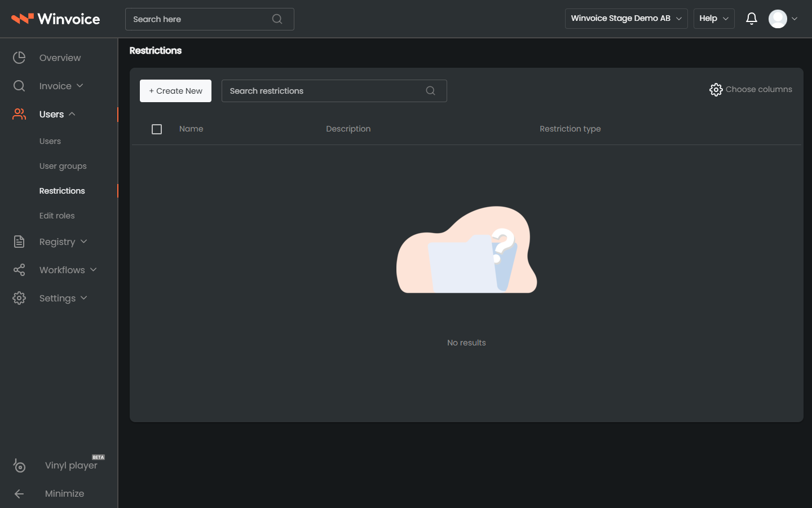
Task: Click the Registry document icon
Action: point(19,242)
